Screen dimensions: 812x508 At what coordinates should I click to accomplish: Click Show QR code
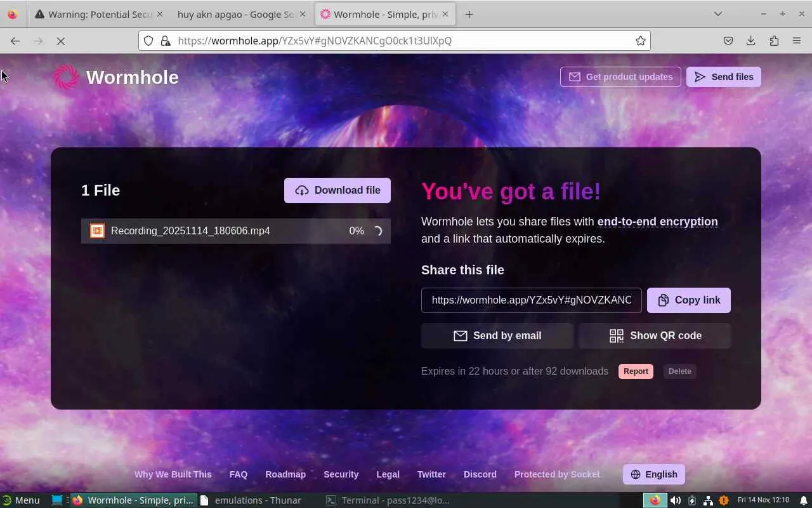[655, 336]
